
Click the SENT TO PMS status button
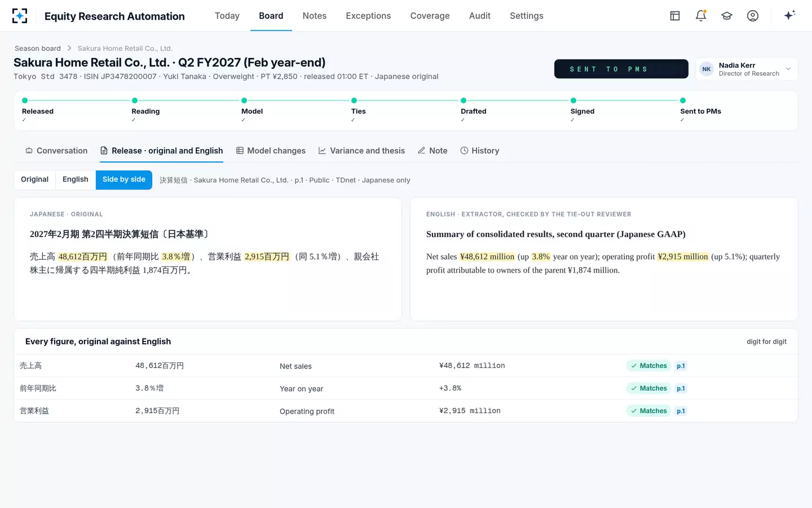point(621,69)
